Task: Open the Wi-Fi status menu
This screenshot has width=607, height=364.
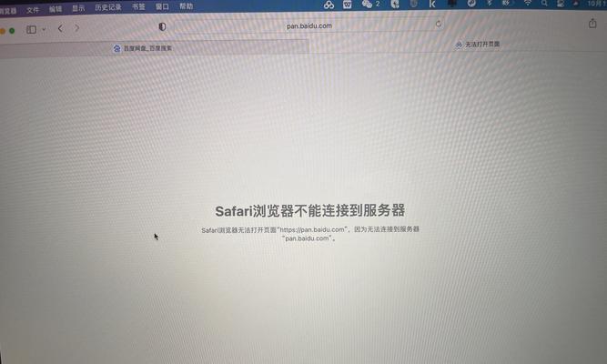Action: (x=528, y=3)
